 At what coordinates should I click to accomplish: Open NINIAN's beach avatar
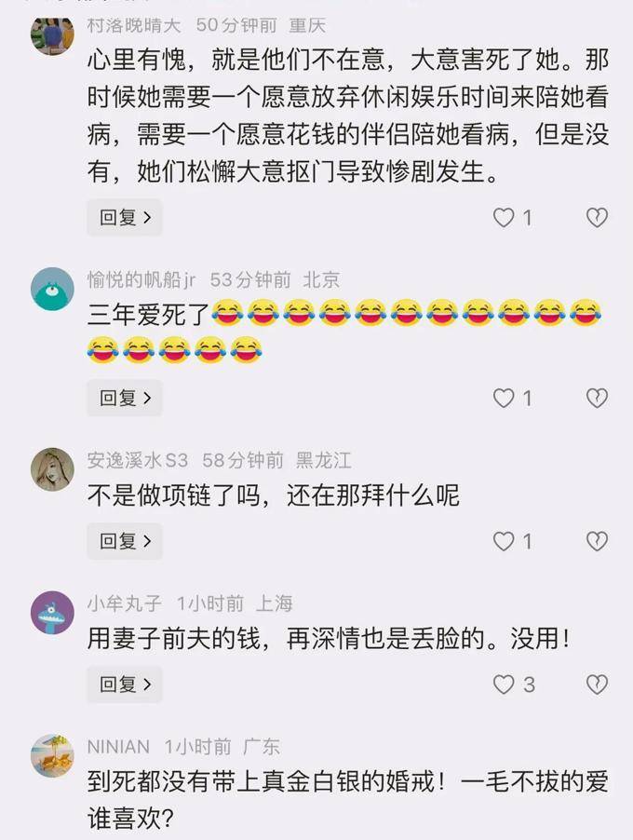[x=52, y=755]
